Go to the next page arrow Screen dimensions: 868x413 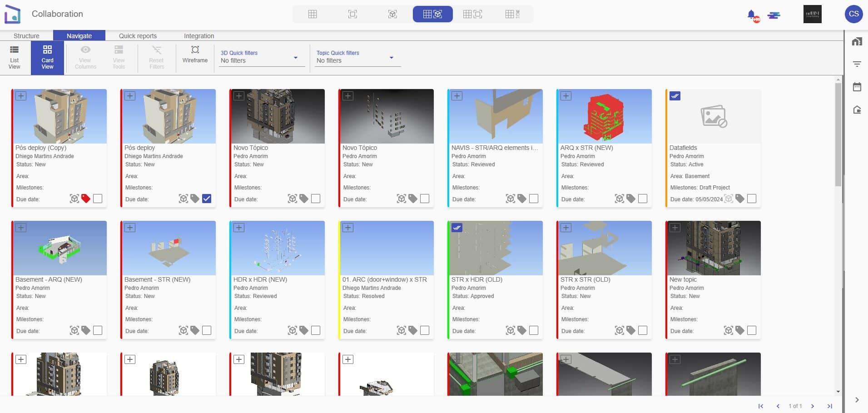click(x=813, y=406)
